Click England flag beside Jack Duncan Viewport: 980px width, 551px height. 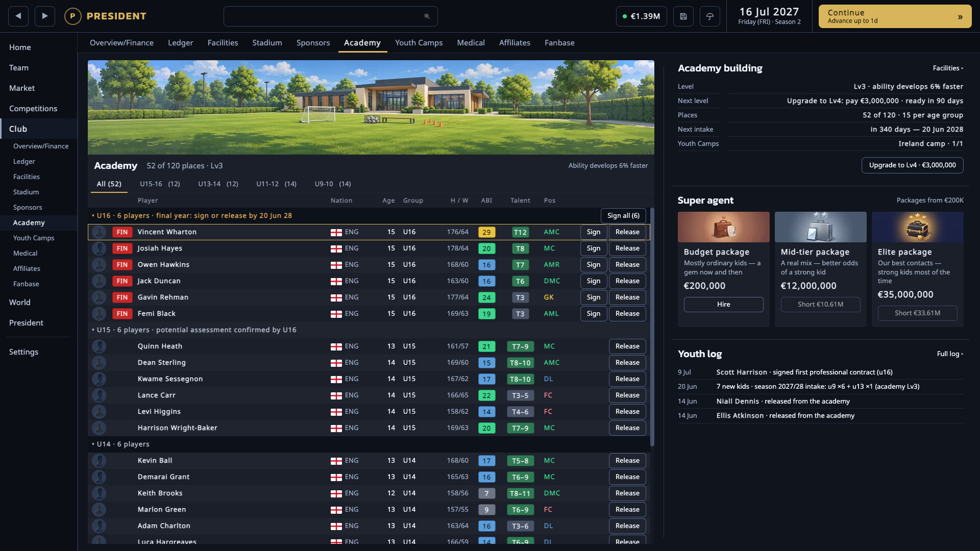tap(336, 282)
